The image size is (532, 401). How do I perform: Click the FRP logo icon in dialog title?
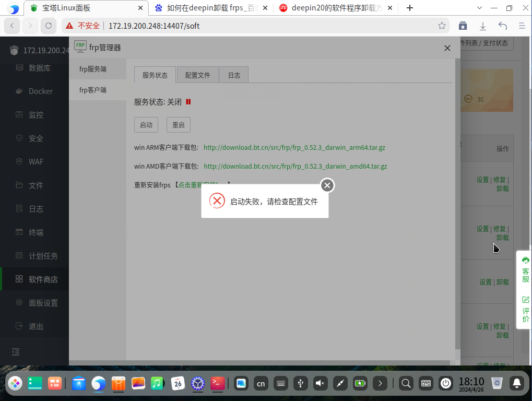coord(80,47)
